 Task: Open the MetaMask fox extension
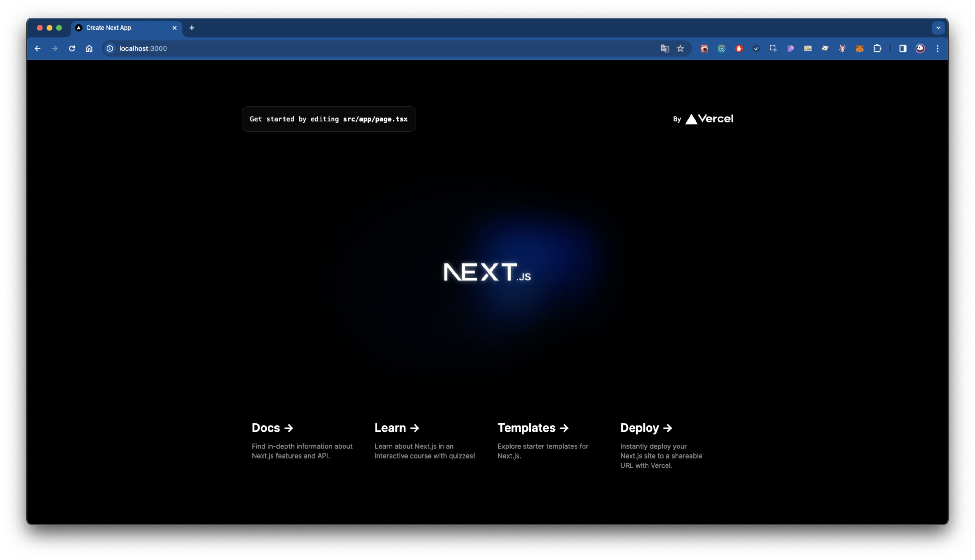click(860, 48)
